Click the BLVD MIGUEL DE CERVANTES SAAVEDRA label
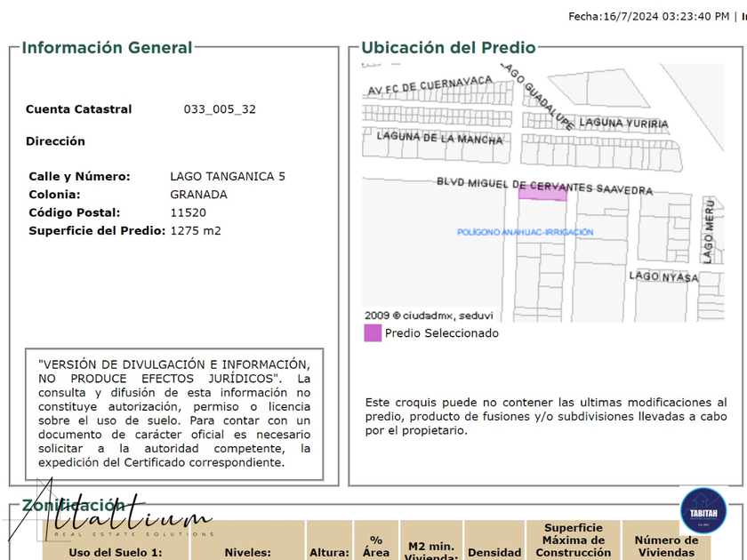Image resolution: width=747 pixels, height=560 pixels. (x=544, y=186)
